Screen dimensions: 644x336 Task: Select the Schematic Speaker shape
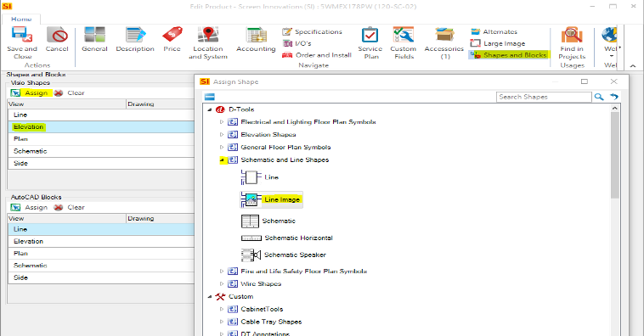pos(284,255)
